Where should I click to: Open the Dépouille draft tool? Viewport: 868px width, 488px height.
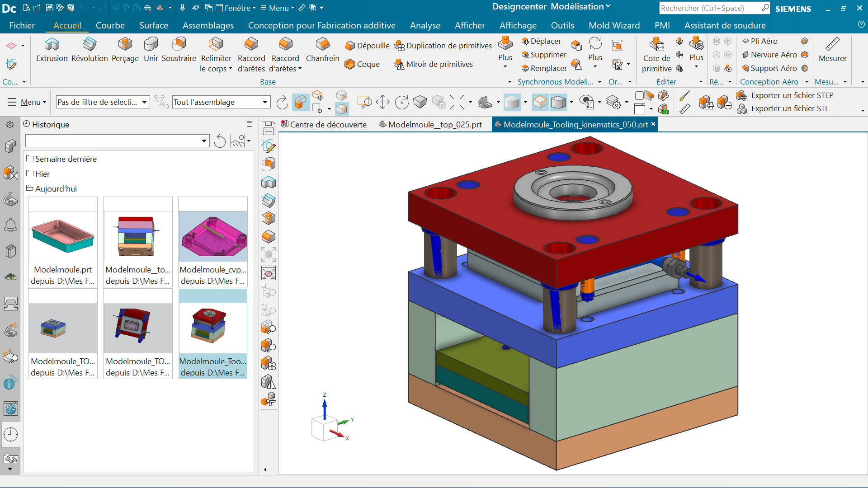[x=367, y=46]
